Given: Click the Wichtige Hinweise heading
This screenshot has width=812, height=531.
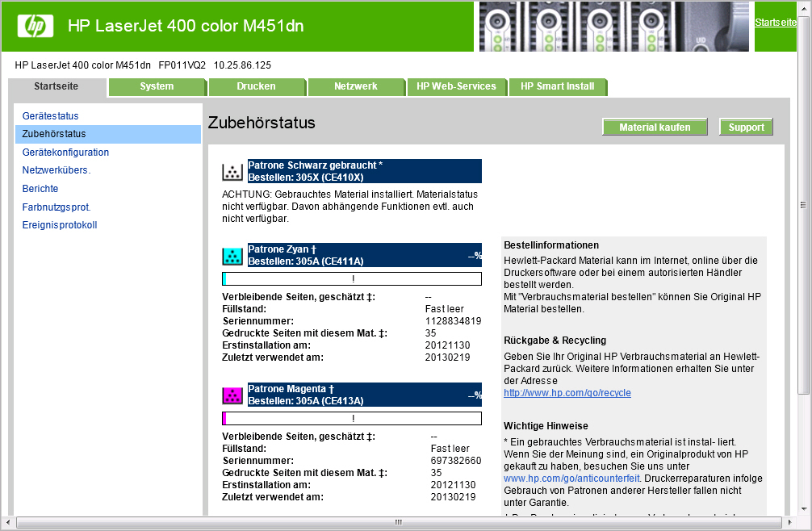Looking at the screenshot, I should tap(546, 426).
